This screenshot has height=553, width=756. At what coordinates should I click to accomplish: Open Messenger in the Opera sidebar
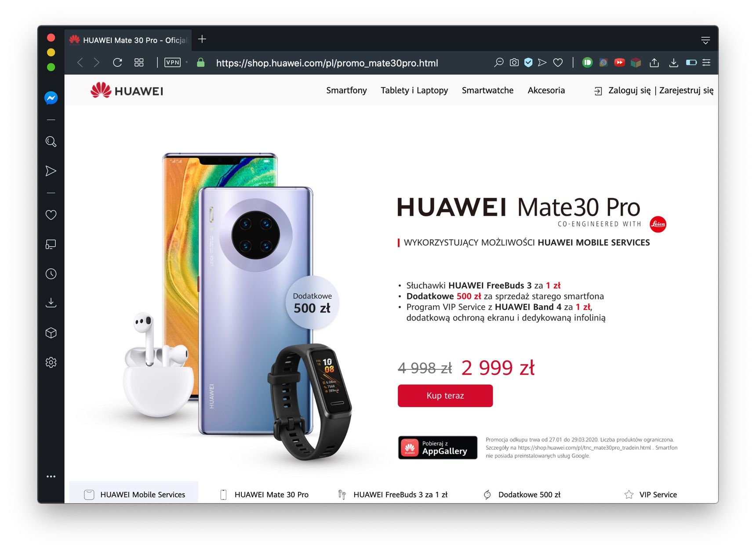click(x=51, y=98)
